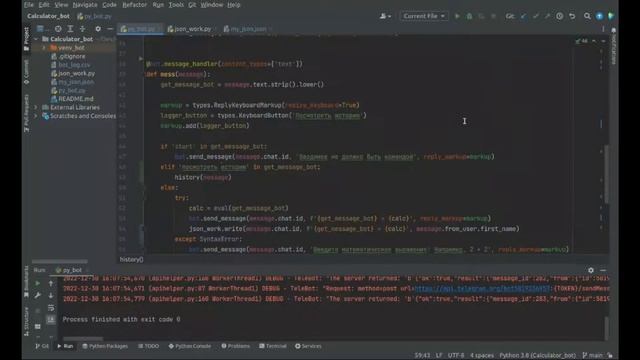The height and width of the screenshot is (360, 640).
Task: Open the Navigate menu
Action: (85, 5)
